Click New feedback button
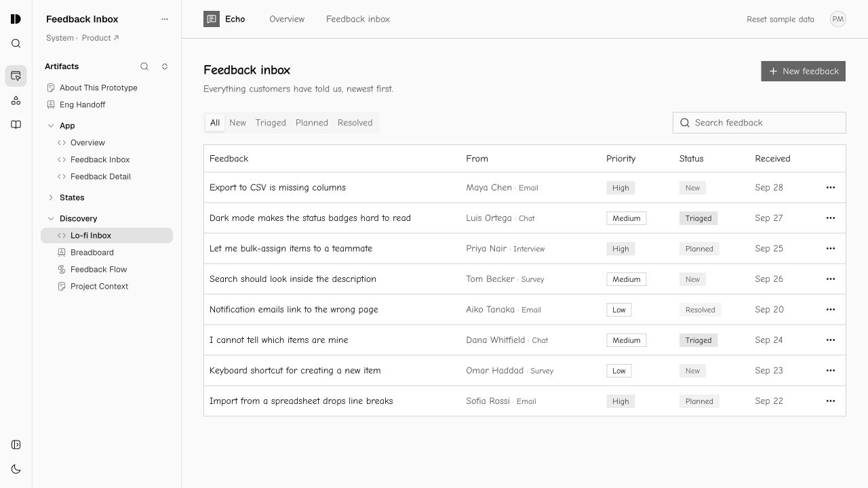The height and width of the screenshot is (488, 868). [x=803, y=71]
